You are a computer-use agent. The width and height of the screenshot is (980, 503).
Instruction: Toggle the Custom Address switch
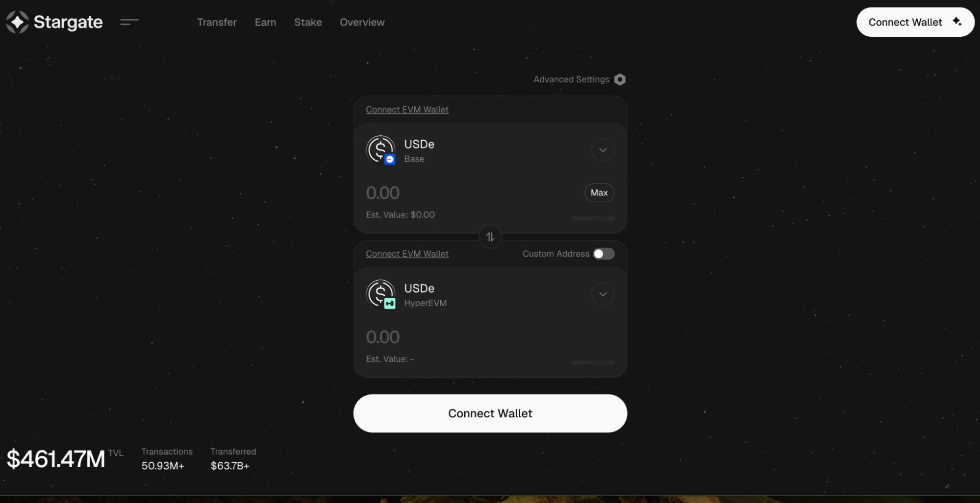(603, 254)
